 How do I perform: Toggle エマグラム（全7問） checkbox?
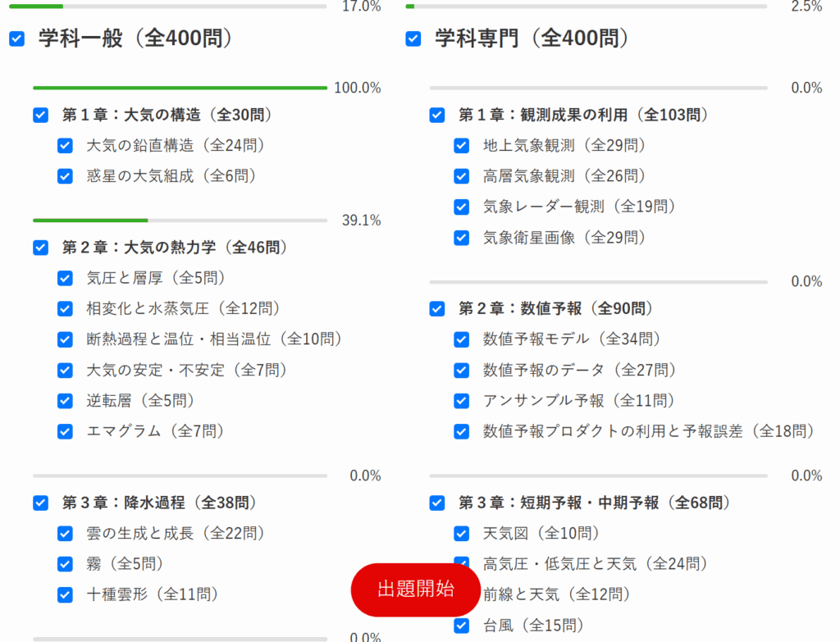66,431
